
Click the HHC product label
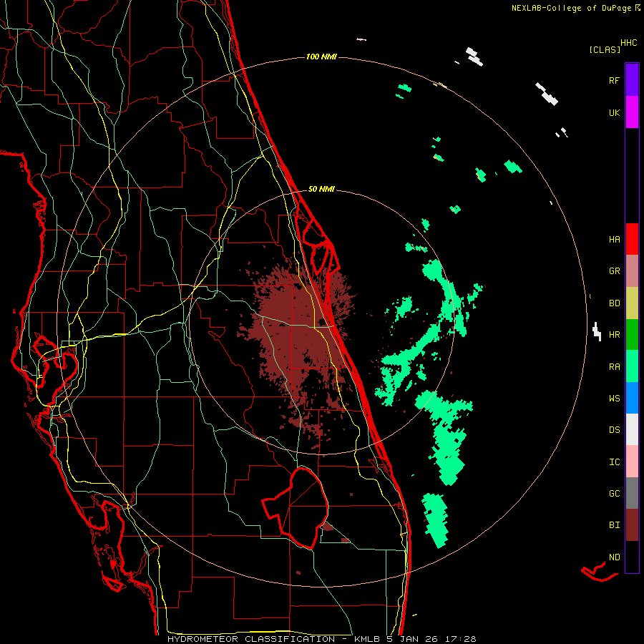(x=628, y=43)
